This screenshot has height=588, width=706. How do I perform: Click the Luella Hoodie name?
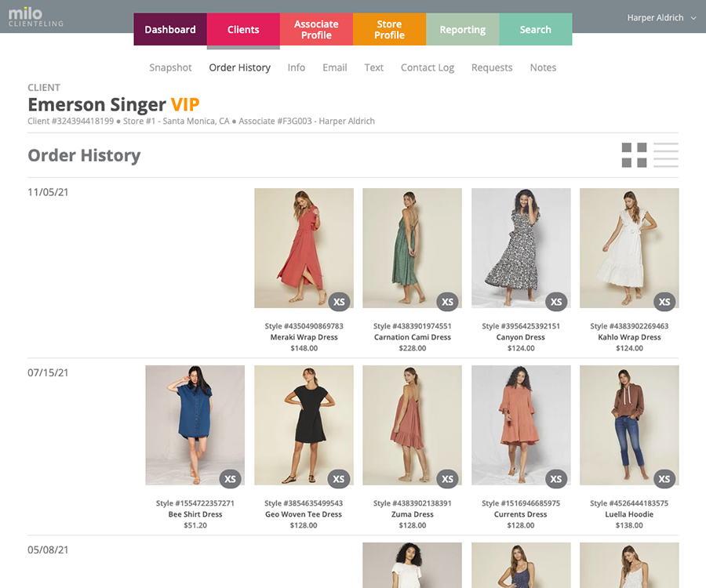[629, 514]
